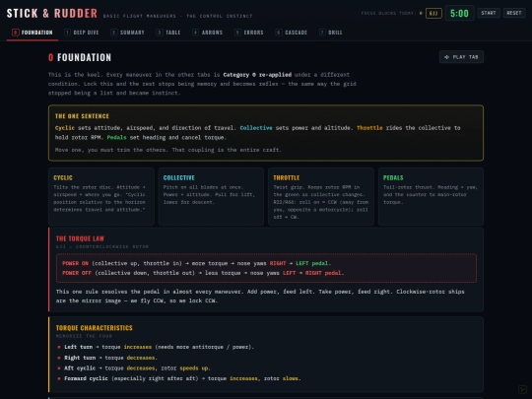
Task: Open the Foundation tab
Action: coord(33,33)
